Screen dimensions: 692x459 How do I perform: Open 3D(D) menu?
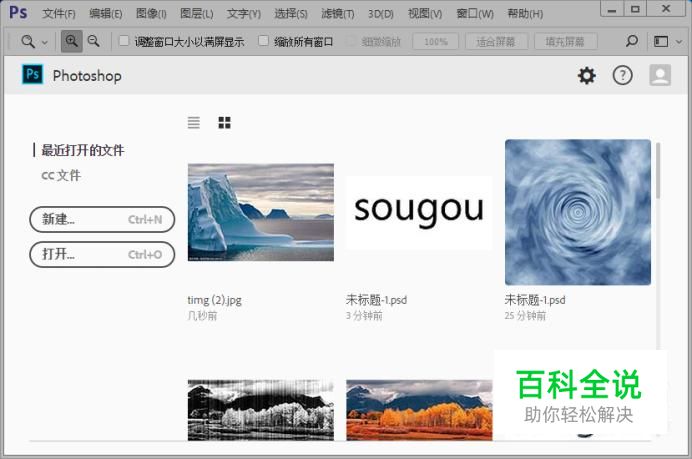pyautogui.click(x=381, y=14)
